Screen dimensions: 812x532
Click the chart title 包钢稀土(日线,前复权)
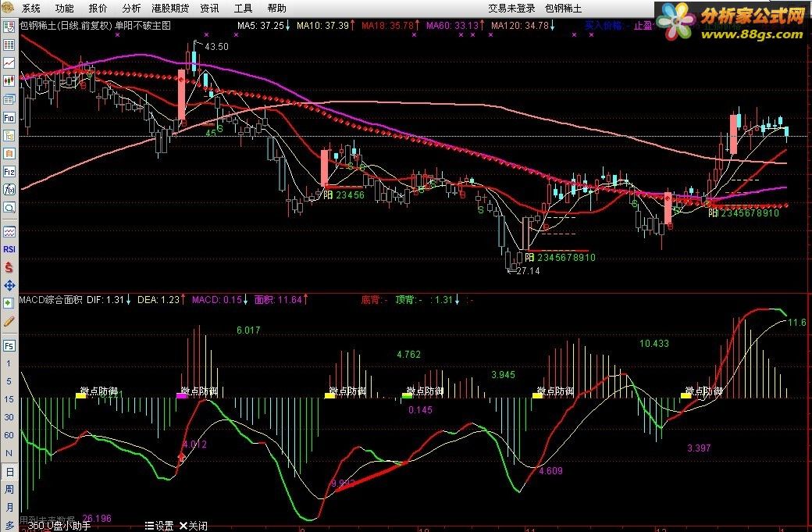pyautogui.click(x=66, y=25)
